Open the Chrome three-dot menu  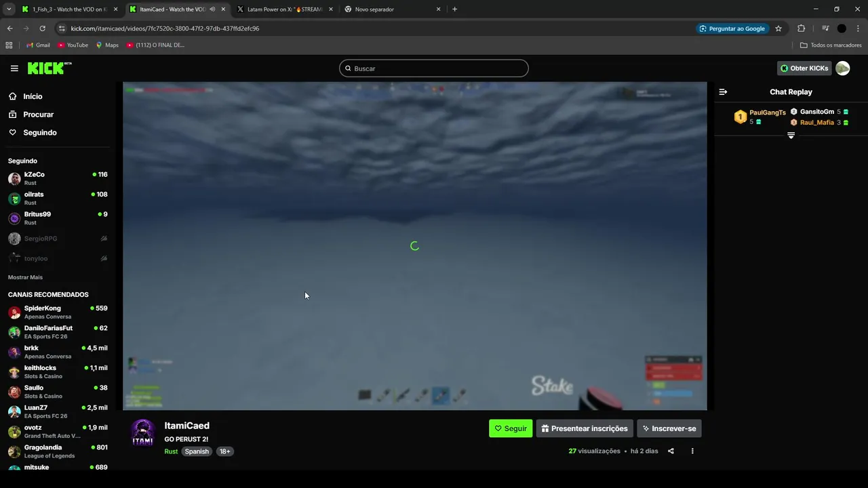click(x=858, y=28)
